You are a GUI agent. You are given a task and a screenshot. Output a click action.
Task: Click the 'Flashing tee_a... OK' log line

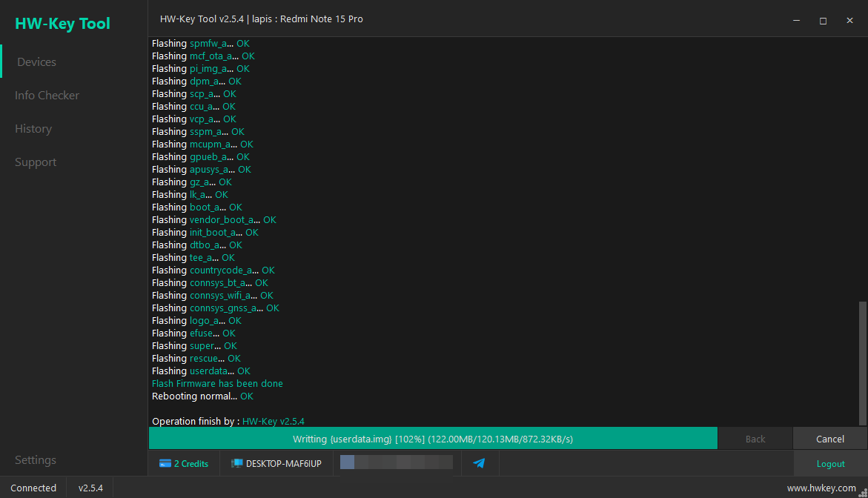[193, 257]
